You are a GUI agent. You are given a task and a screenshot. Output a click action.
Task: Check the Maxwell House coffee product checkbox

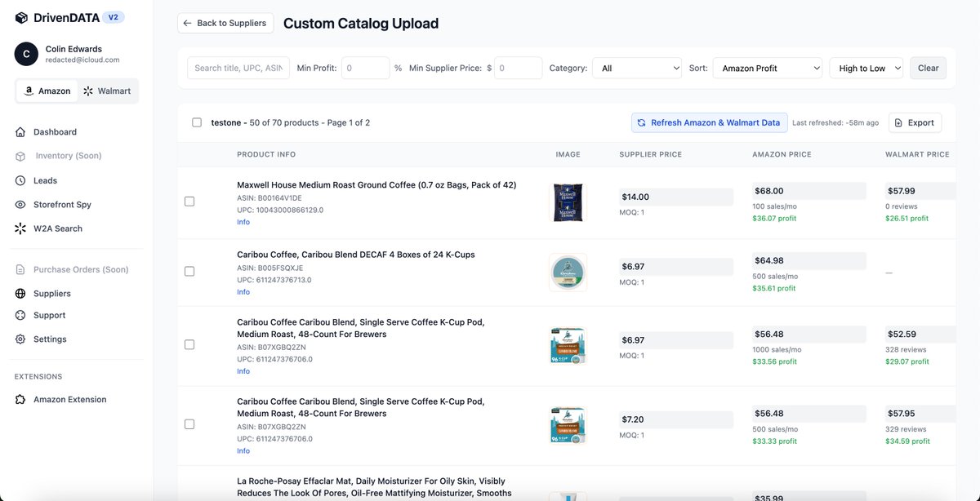[189, 200]
